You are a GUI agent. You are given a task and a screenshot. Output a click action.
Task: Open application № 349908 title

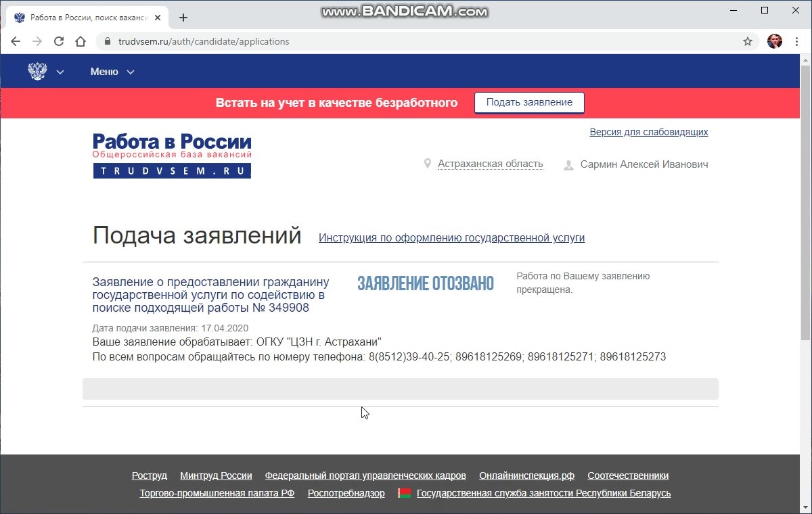coord(210,295)
